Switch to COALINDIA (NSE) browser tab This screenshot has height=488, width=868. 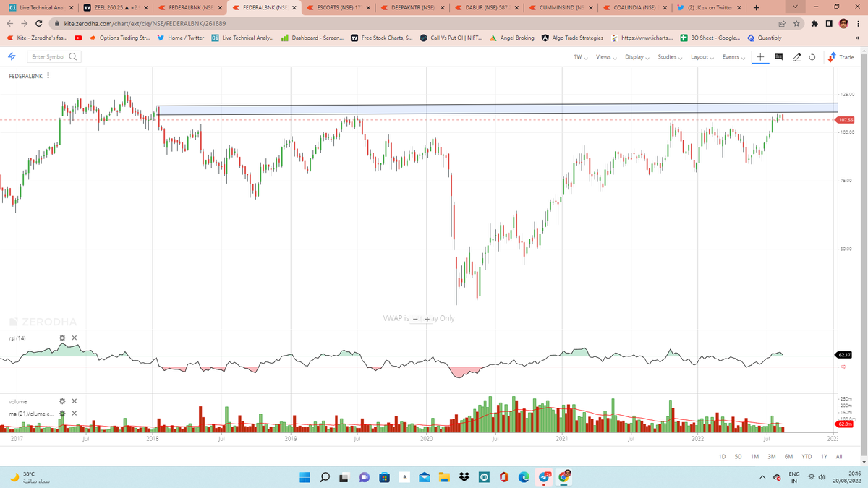click(x=634, y=9)
